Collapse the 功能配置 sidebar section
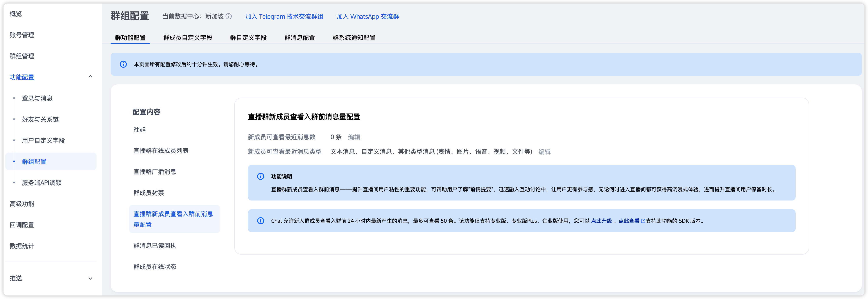Viewport: 868px width, 299px height. coord(90,77)
